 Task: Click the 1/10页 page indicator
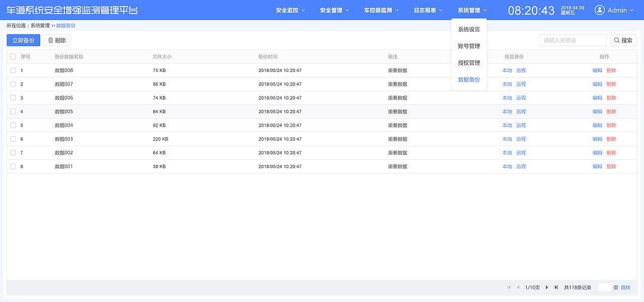pyautogui.click(x=532, y=287)
